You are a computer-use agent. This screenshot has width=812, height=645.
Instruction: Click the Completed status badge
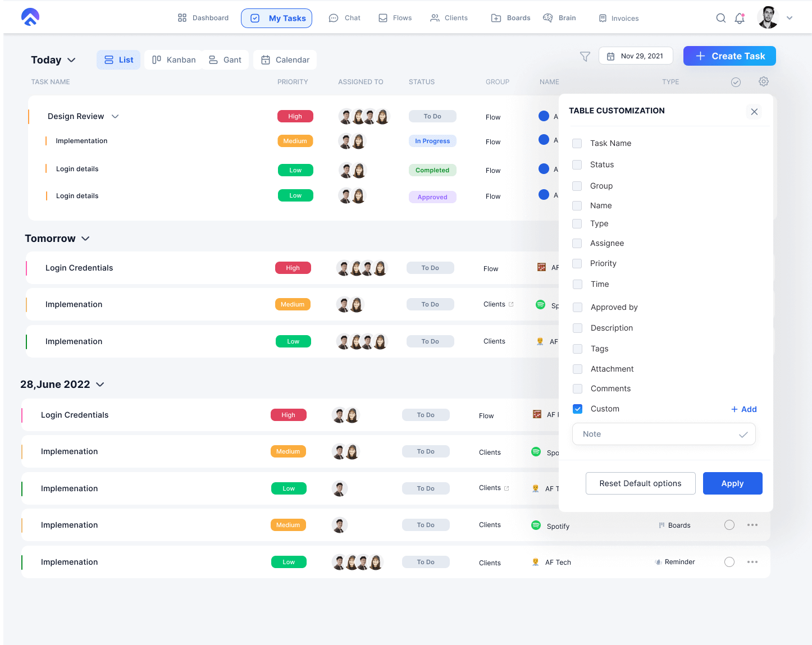click(432, 170)
